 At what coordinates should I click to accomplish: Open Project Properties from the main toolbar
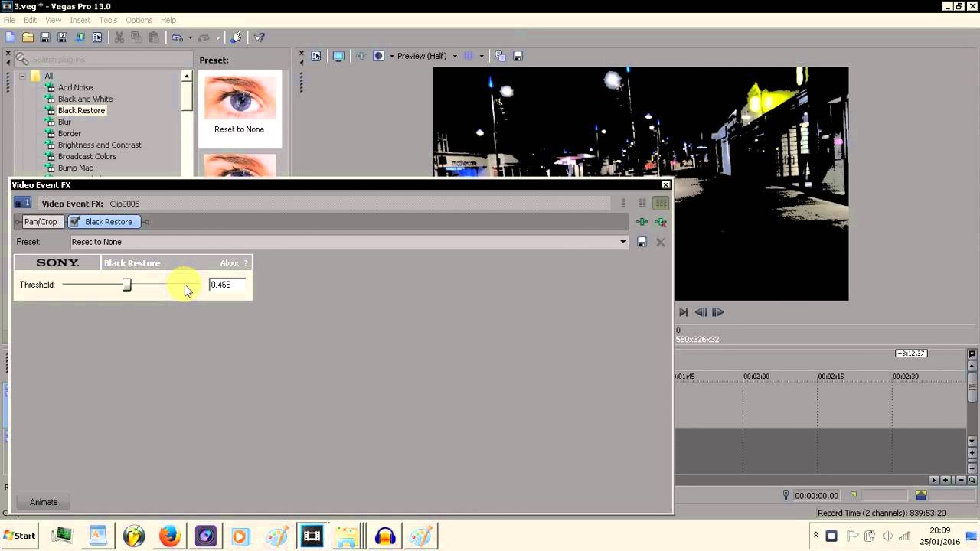click(x=97, y=37)
